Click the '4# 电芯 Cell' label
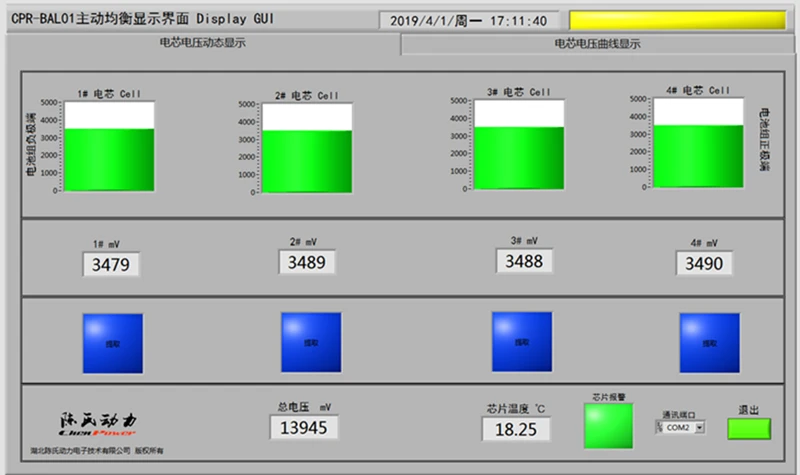The height and width of the screenshot is (475, 800). (698, 90)
